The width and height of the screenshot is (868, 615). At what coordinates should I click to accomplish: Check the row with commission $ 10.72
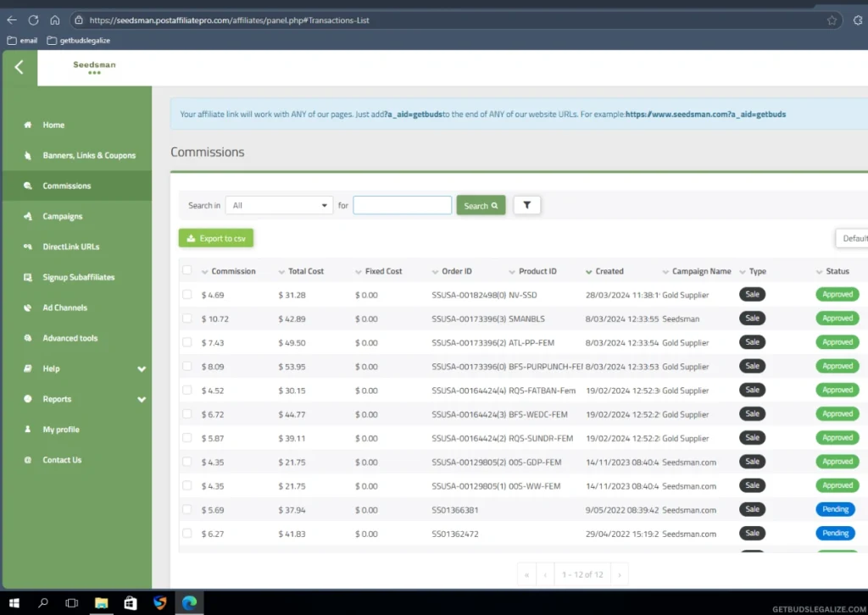[x=187, y=319]
